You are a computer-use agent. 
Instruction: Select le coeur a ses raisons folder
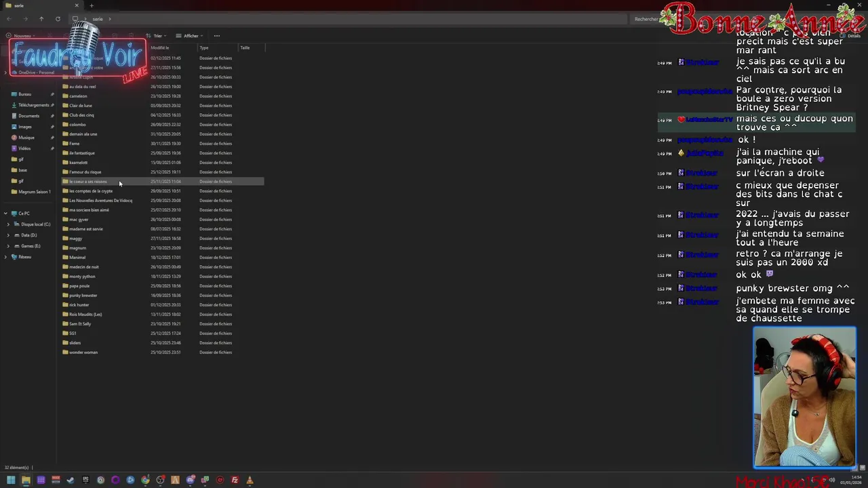click(x=88, y=182)
